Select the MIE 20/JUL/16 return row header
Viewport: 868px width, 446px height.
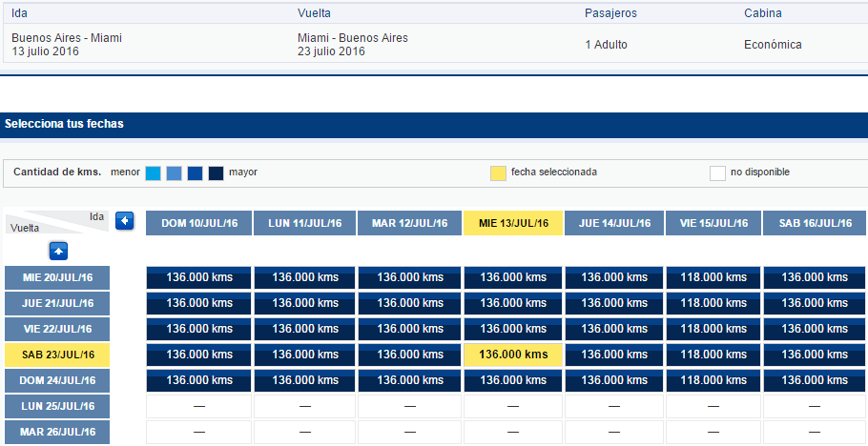click(x=57, y=277)
